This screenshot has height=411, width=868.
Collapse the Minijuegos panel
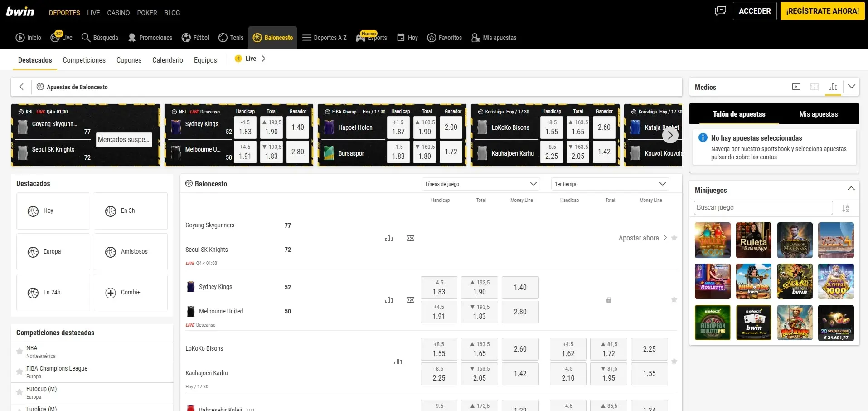tap(851, 188)
